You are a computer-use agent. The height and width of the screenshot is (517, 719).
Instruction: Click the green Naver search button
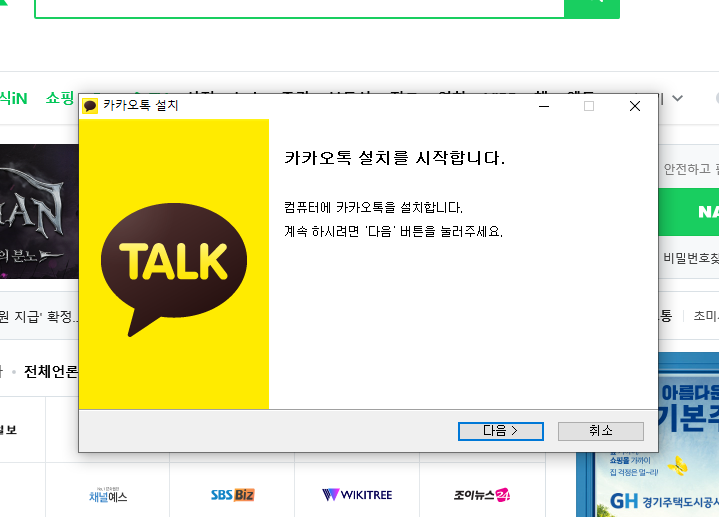tap(592, 8)
